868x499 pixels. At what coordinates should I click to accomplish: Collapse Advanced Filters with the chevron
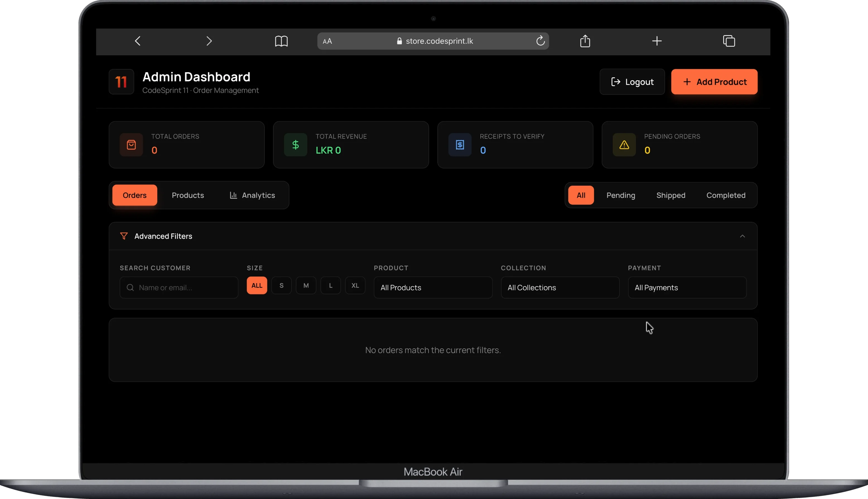(x=742, y=236)
